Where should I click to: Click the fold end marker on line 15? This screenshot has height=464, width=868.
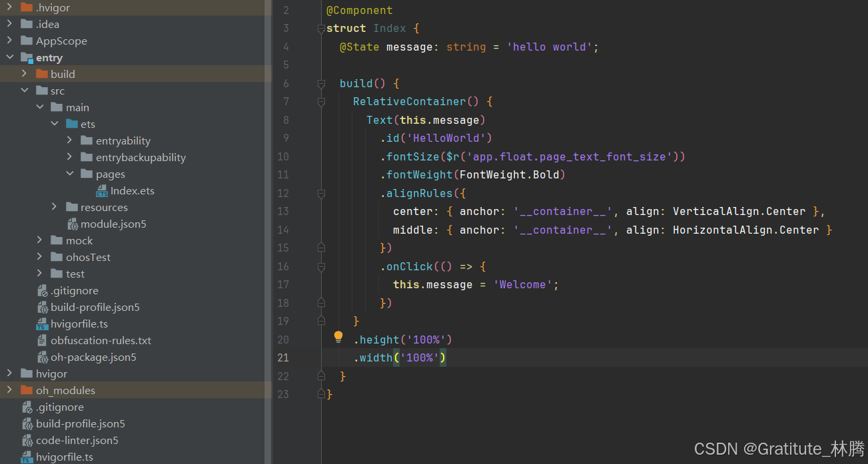click(x=321, y=248)
